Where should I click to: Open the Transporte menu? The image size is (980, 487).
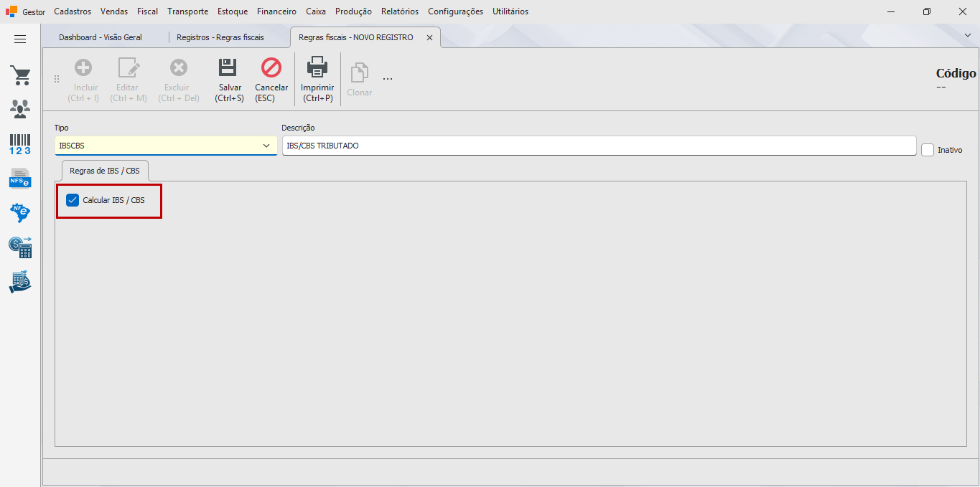188,11
